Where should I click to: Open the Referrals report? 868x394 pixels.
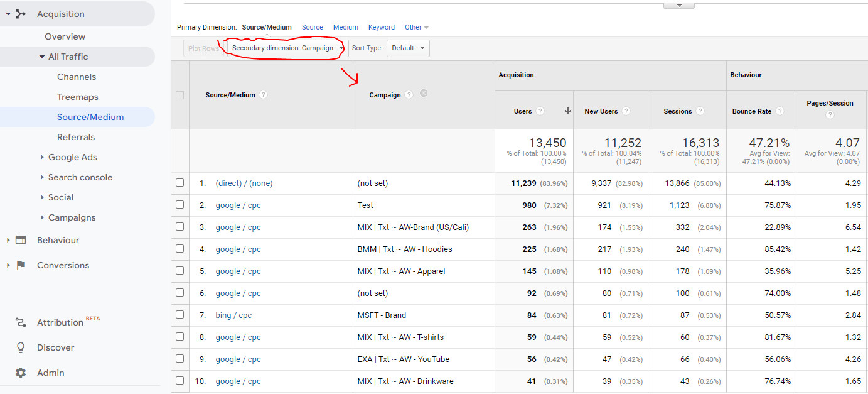click(76, 137)
